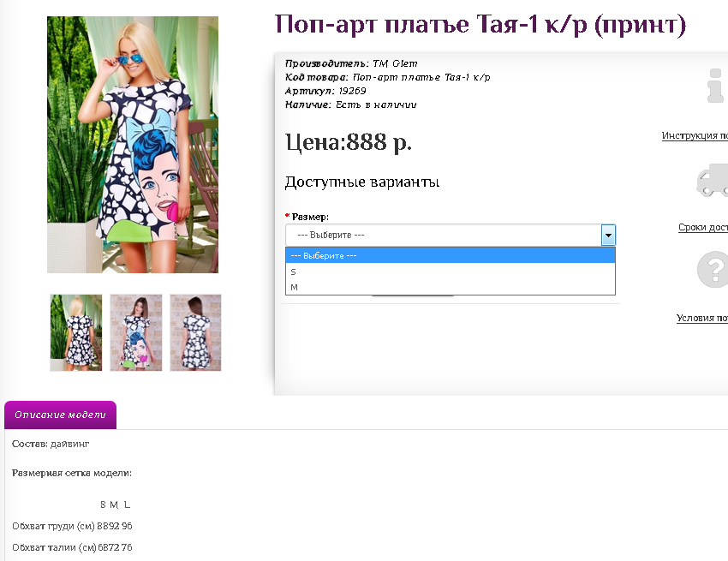
Task: Open the Описание модели tab
Action: 60,415
